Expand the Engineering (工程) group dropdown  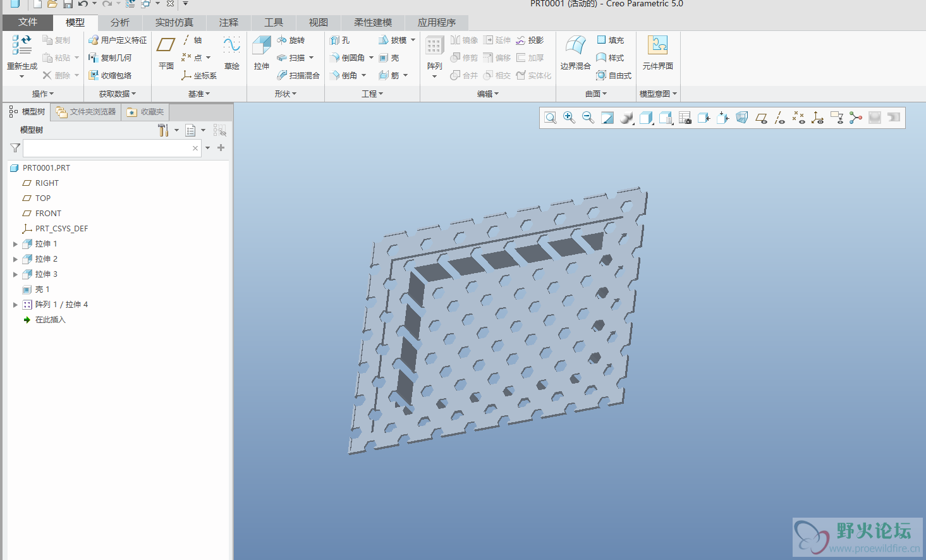pos(372,94)
